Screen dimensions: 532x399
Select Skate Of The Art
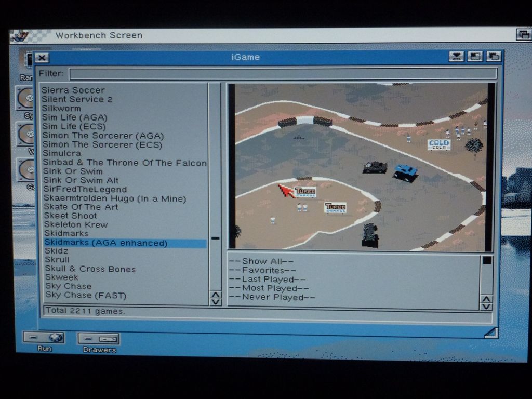[81, 207]
